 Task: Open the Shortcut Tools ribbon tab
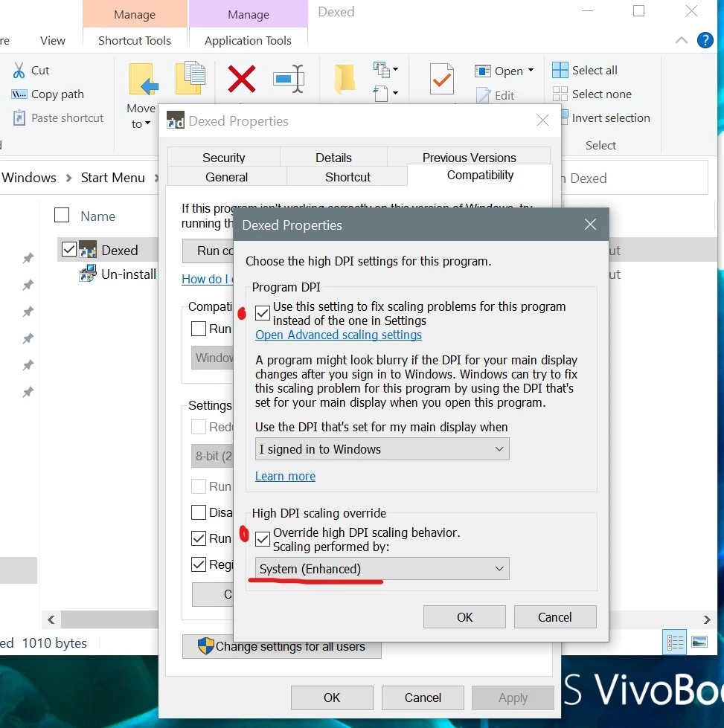click(x=134, y=41)
